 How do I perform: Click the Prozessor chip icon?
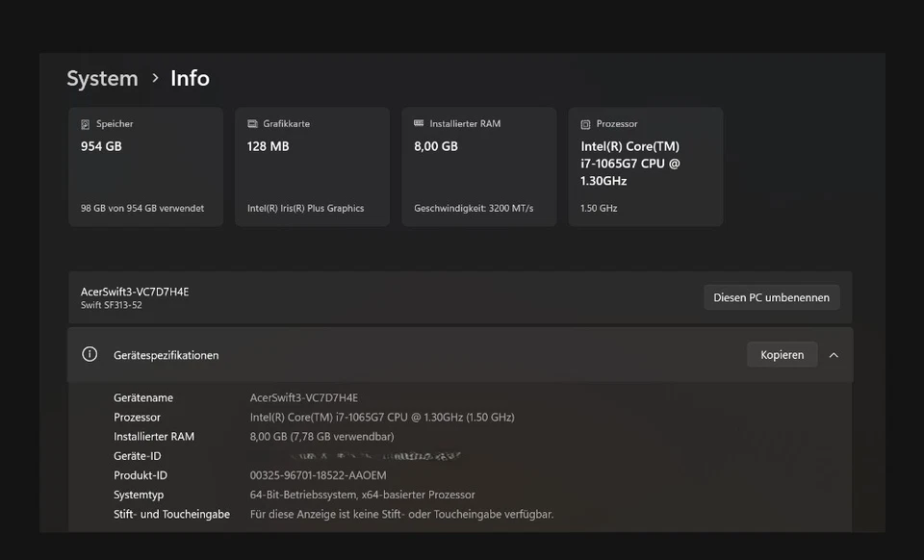pos(584,123)
